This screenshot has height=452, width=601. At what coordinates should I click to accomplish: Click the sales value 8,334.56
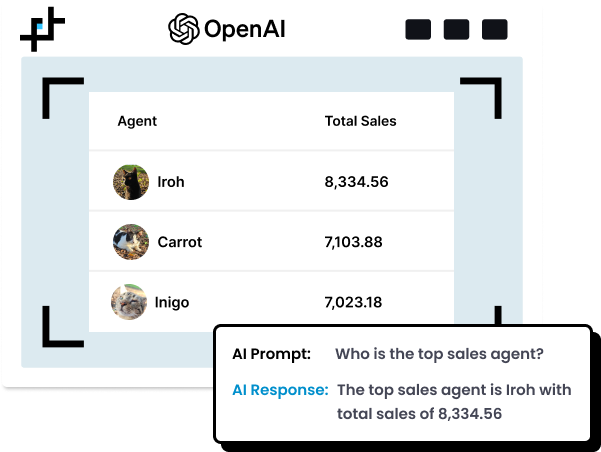(356, 182)
